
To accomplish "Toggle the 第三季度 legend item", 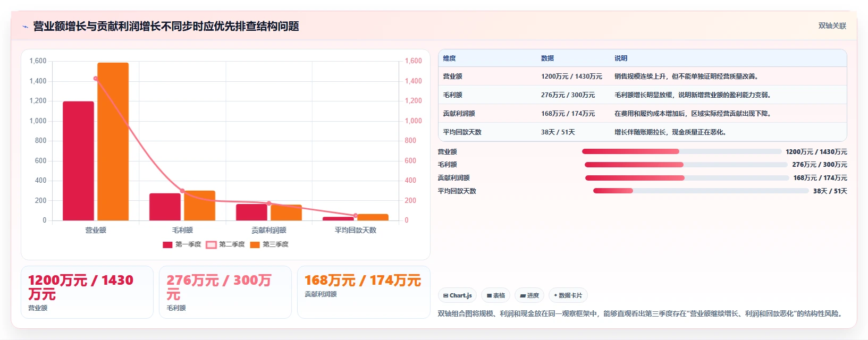I will 269,244.
